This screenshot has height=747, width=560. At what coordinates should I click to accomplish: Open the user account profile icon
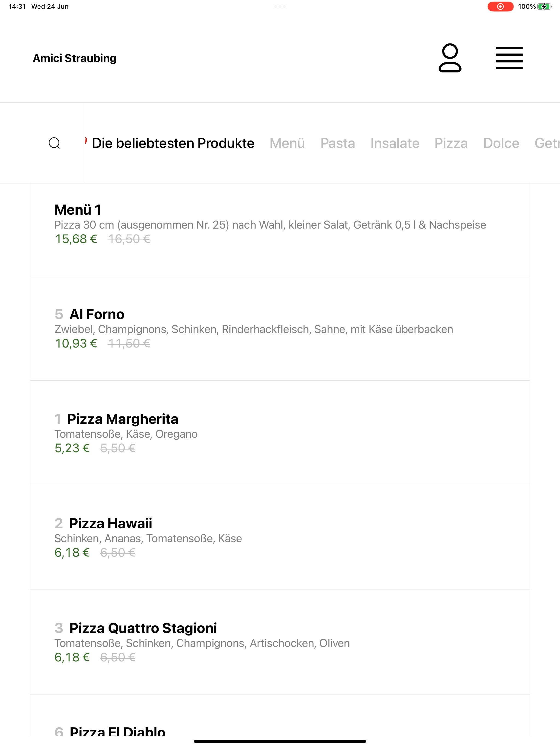pyautogui.click(x=450, y=58)
